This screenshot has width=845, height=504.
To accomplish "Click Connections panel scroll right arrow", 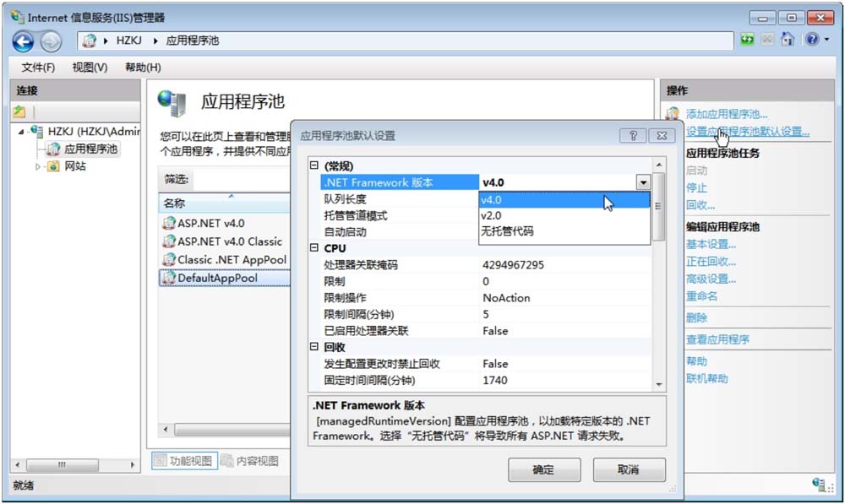I will (x=133, y=464).
